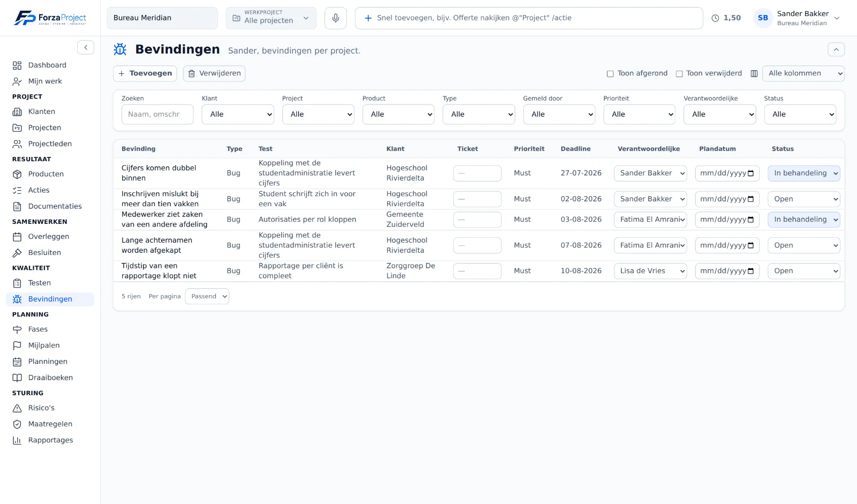The width and height of the screenshot is (857, 504).
Task: Open the Dashboard sidebar item
Action: click(50, 65)
